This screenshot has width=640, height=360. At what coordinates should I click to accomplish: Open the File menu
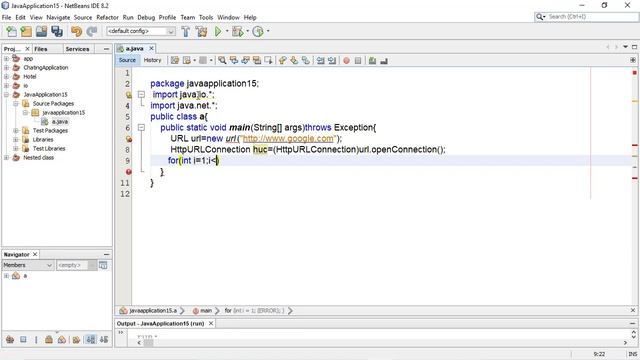(x=7, y=18)
